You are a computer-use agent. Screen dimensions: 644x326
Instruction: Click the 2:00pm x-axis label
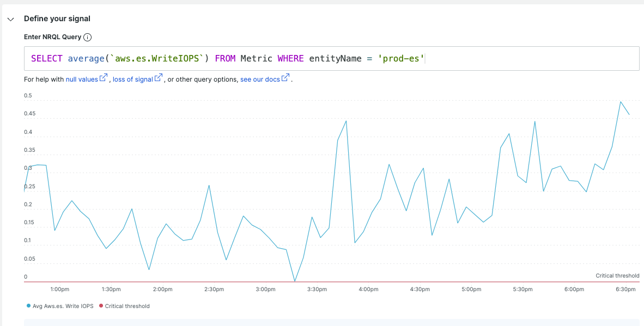click(x=163, y=289)
